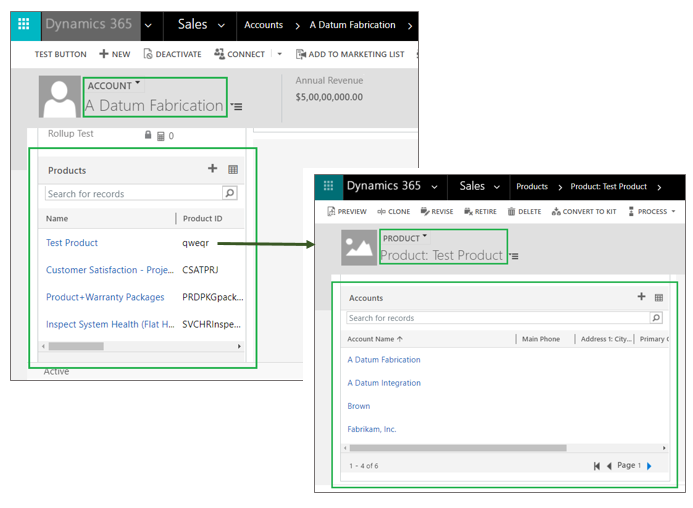
Task: Click DEACTIVATE account command
Action: (172, 54)
